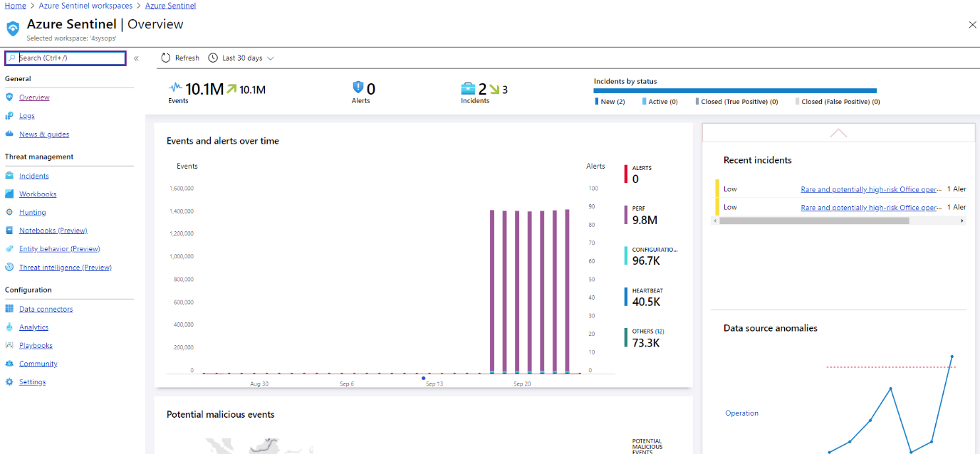Viewport: 980px width, 454px height.
Task: Open Threat intelligence (Preview) menu item
Action: pyautogui.click(x=66, y=268)
